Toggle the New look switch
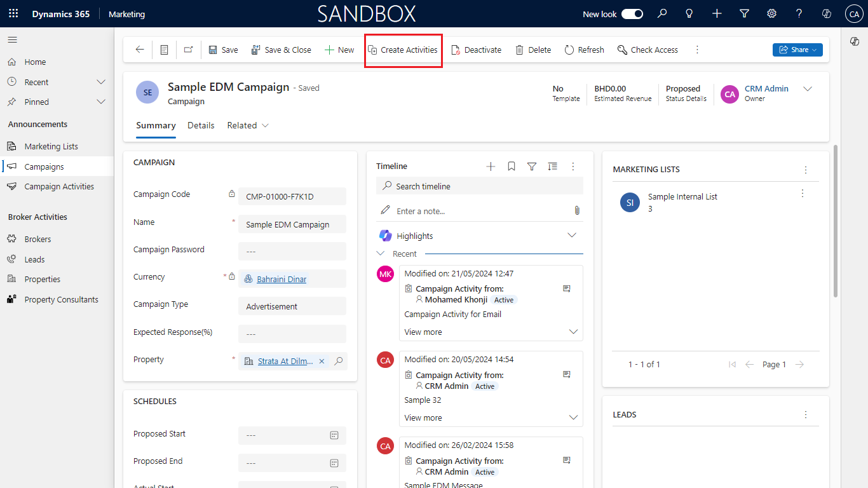Image resolution: width=868 pixels, height=488 pixels. point(632,14)
